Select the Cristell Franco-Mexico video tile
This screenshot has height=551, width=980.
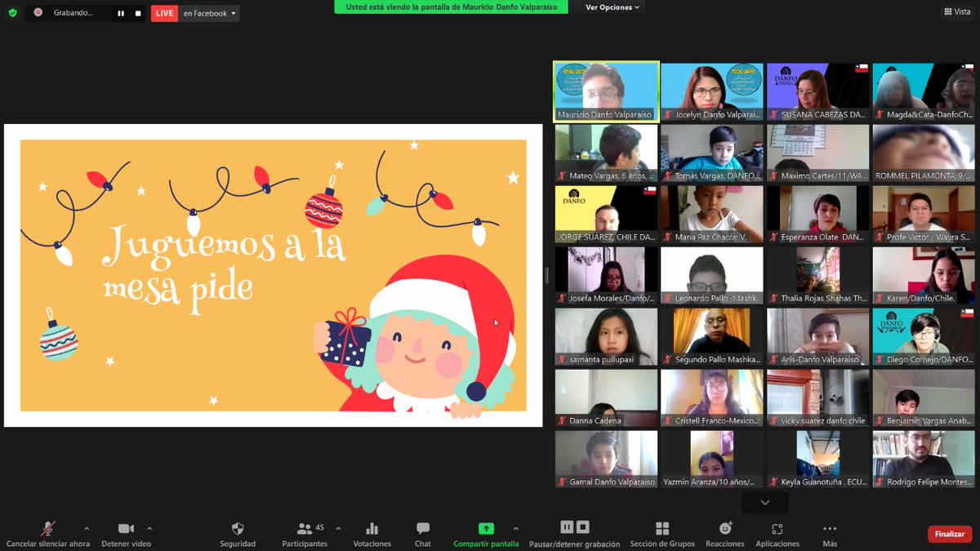pos(711,398)
